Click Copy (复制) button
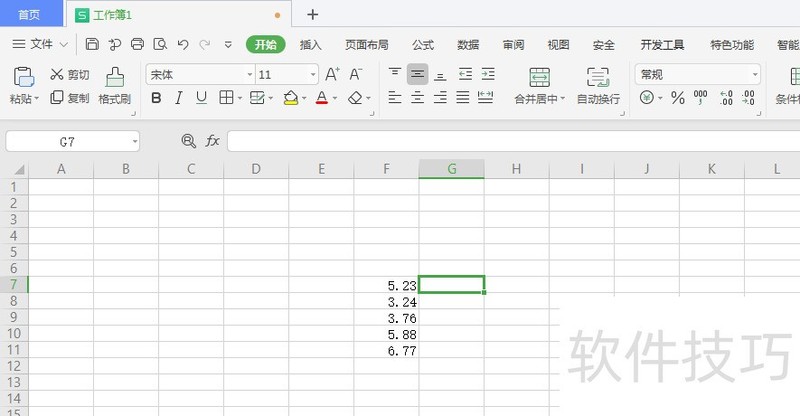The width and height of the screenshot is (800, 416). pos(70,97)
